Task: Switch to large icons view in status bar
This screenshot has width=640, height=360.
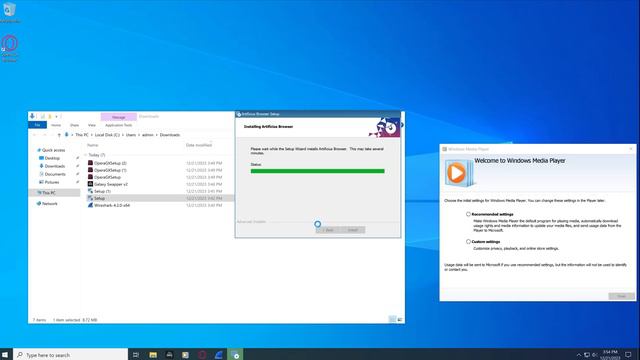Action: (400, 319)
